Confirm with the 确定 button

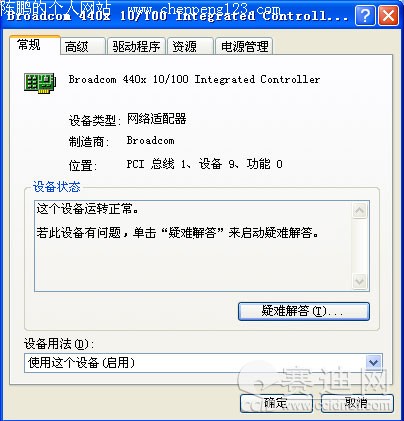276,403
